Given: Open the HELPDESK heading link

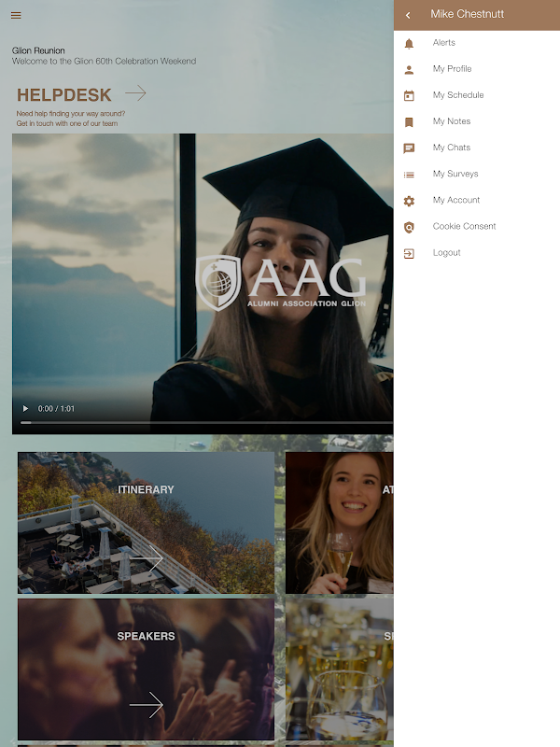Looking at the screenshot, I should [x=64, y=95].
